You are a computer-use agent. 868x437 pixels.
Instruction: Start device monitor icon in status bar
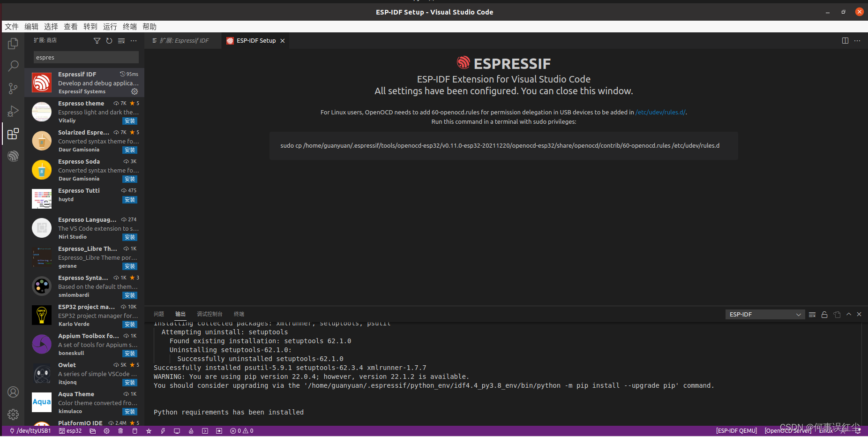tap(177, 431)
